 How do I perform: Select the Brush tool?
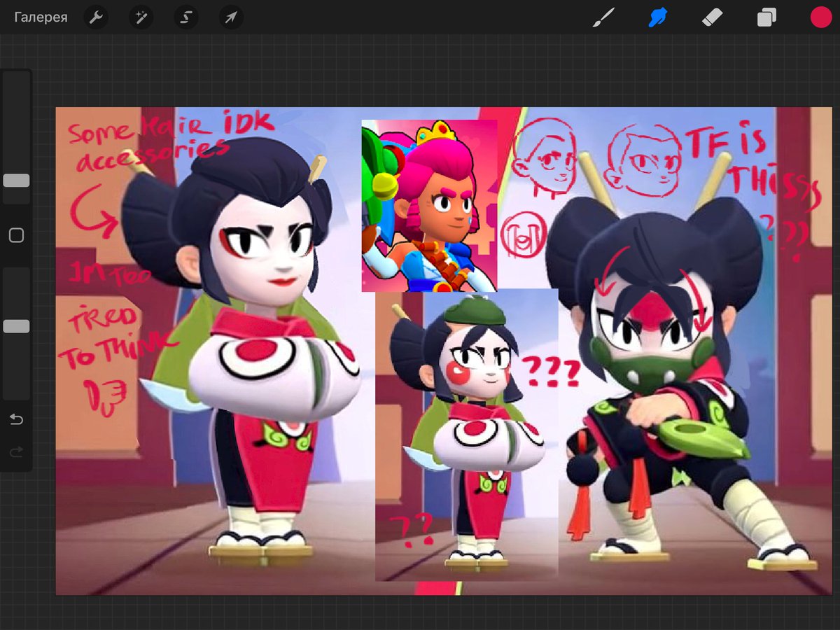point(603,17)
